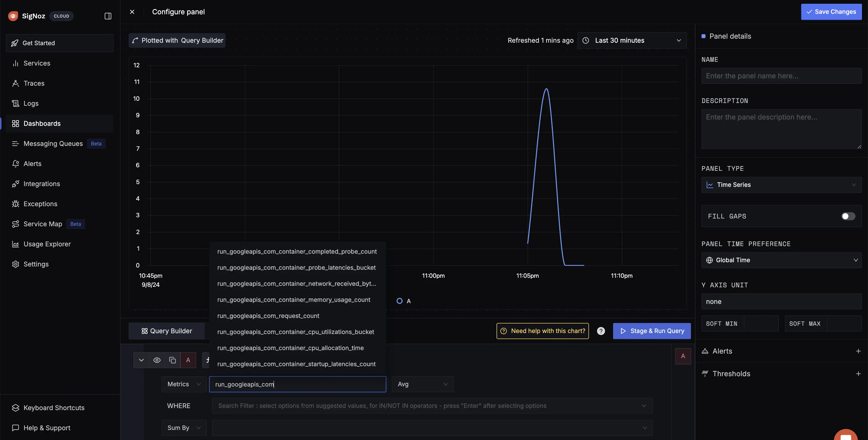Expand Alerts section with plus icon
Screen dimensions: 868x440
858,351
